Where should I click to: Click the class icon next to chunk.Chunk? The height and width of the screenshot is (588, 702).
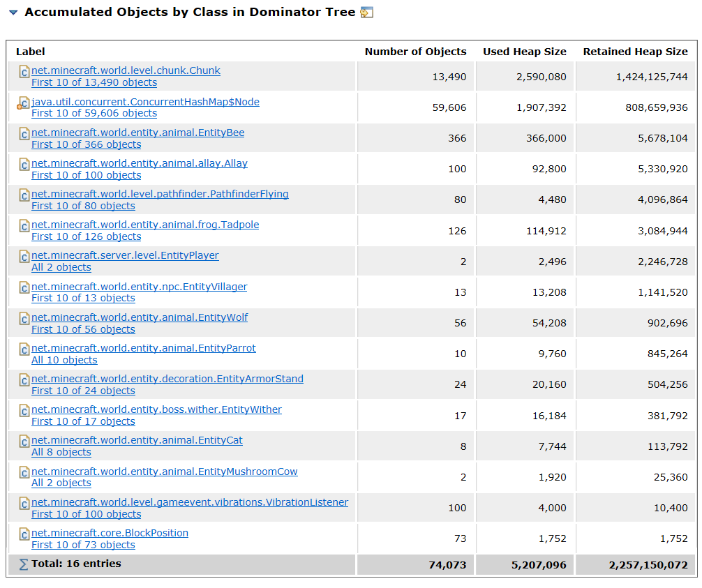point(24,72)
